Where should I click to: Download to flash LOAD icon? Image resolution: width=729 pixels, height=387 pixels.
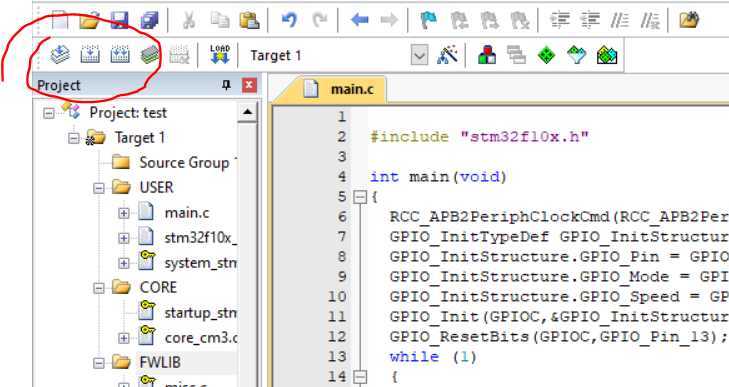coord(220,54)
